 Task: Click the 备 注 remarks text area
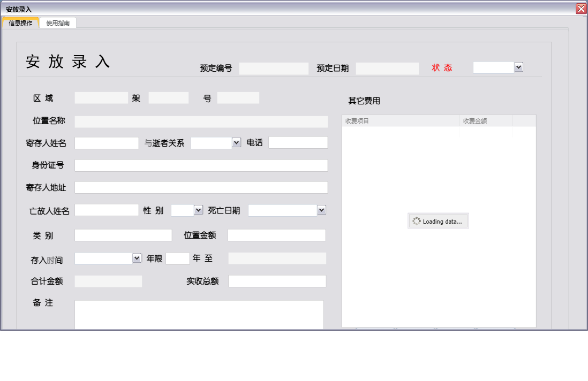[199, 313]
